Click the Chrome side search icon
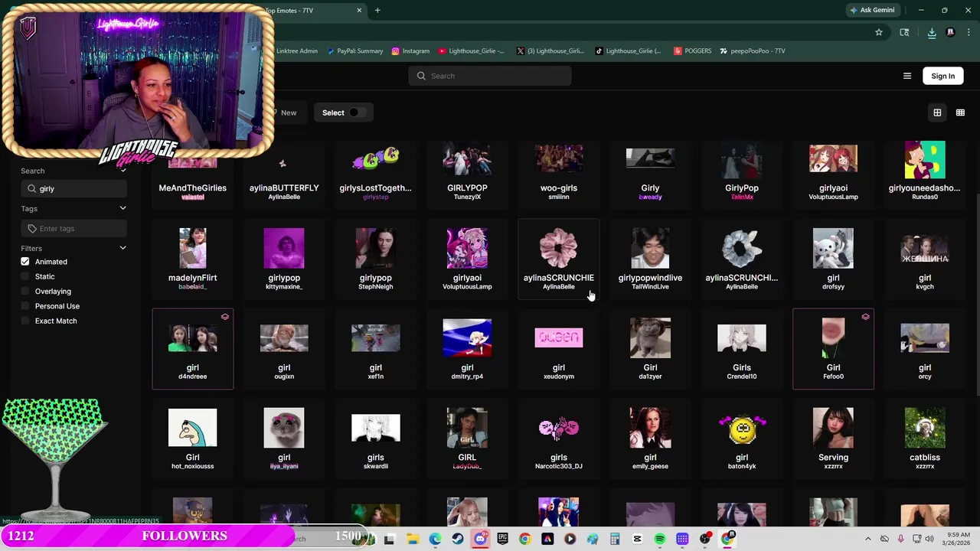The image size is (980, 551). point(904,32)
